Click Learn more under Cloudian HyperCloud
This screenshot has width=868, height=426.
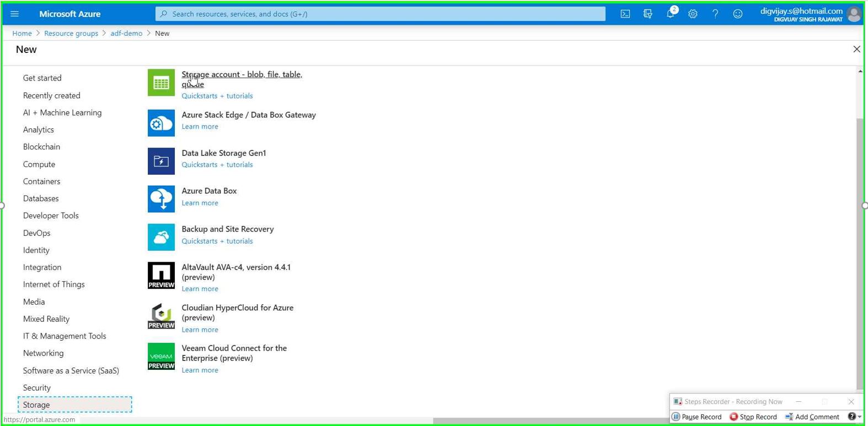(200, 330)
